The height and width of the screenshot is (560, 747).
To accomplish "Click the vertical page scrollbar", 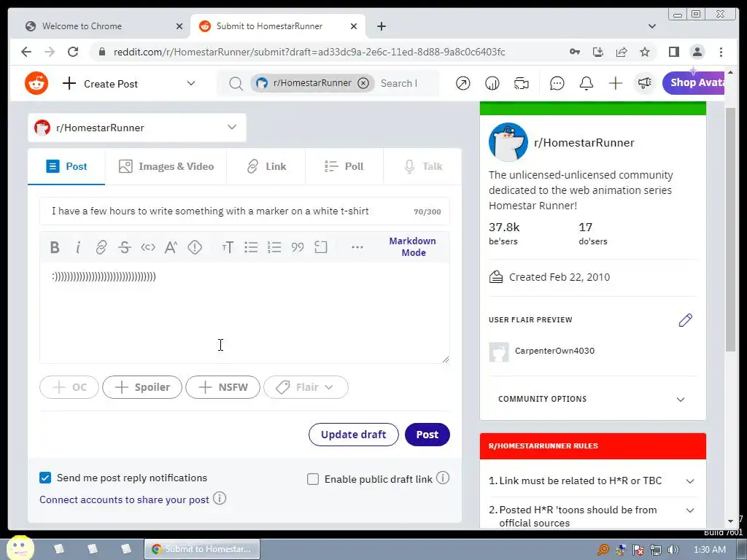I will [730, 228].
